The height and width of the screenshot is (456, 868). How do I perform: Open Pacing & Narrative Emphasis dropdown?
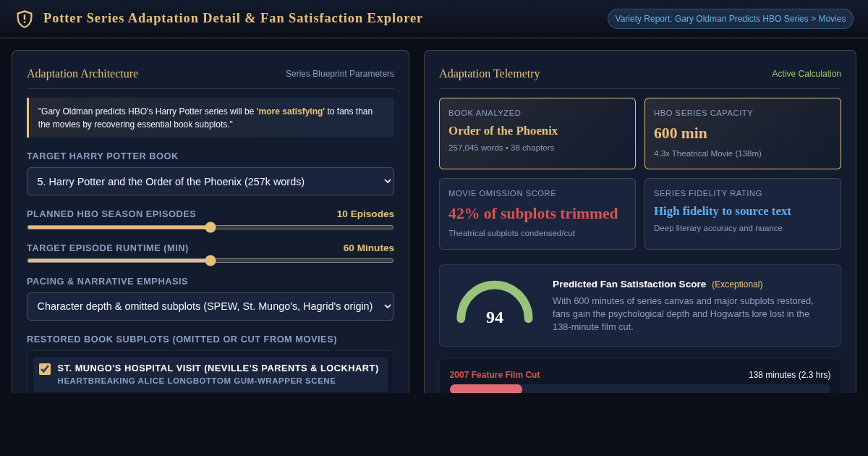[210, 307]
